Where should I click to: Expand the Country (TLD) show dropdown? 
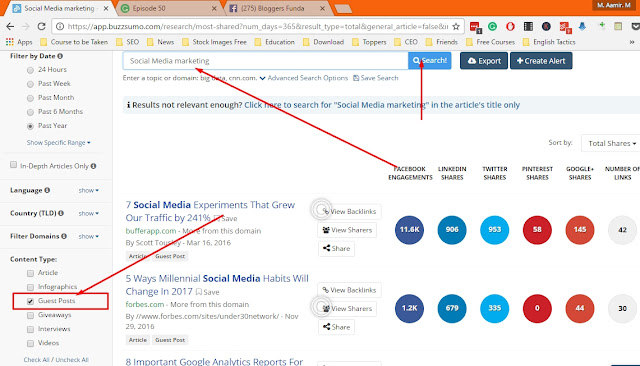point(89,213)
